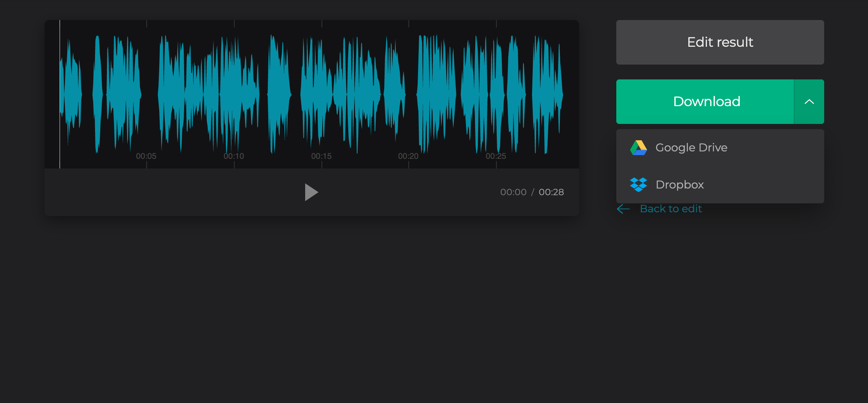868x403 pixels.
Task: Click the Edit result button
Action: point(720,42)
